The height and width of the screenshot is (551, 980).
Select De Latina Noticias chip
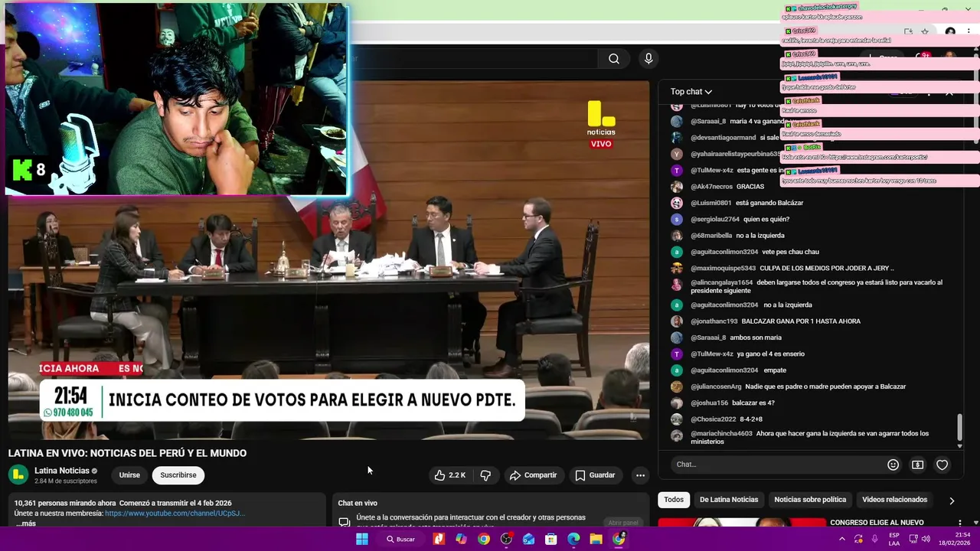tap(729, 500)
